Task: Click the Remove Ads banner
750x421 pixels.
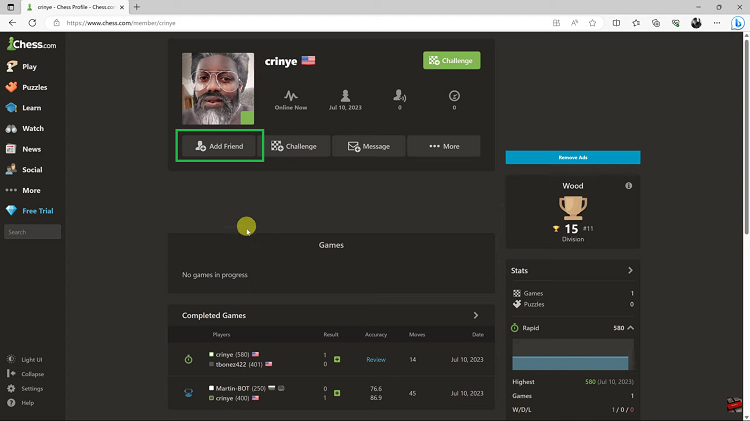Action: 573,157
